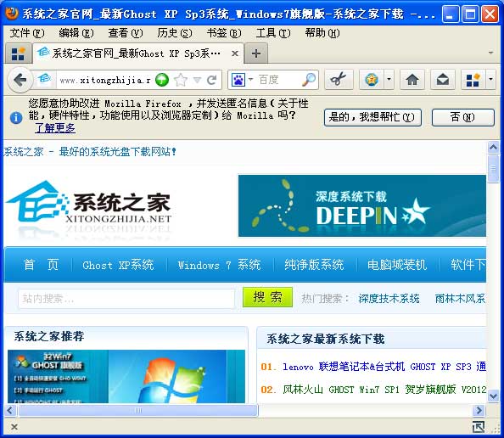The image size is (504, 438).
Task: Follow the 了解更多 link
Action: 55,128
